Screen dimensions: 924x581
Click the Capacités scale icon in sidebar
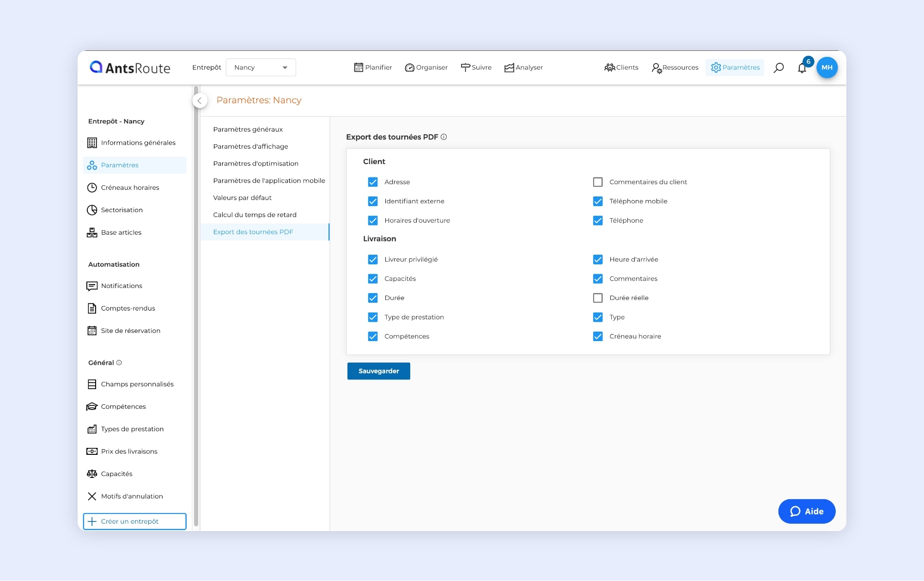pos(92,474)
